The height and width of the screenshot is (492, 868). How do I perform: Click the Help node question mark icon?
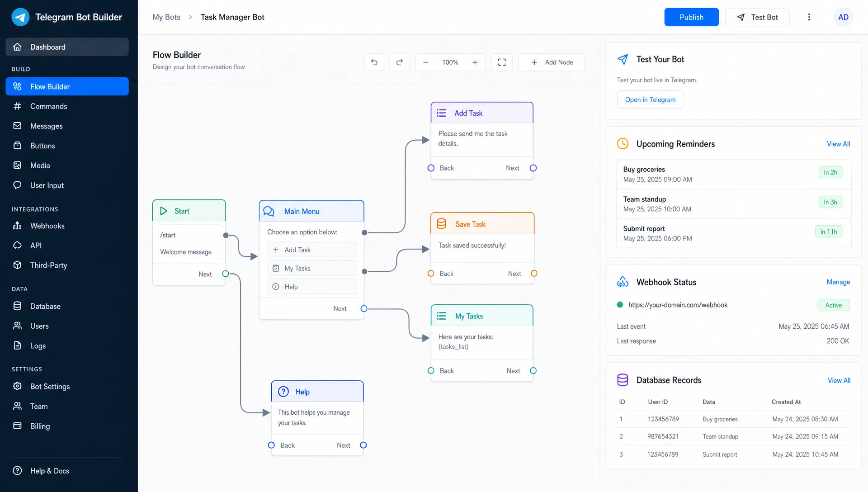pos(283,392)
